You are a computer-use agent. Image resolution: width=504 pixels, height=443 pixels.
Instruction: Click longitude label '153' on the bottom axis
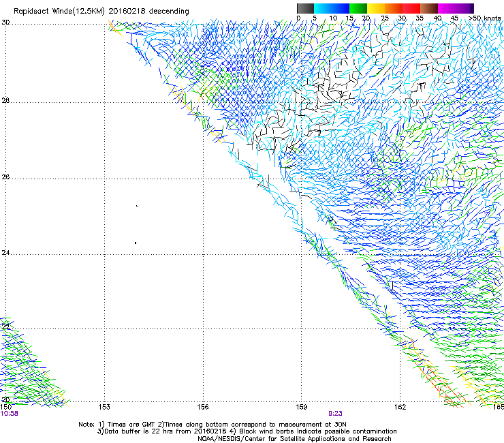click(104, 407)
